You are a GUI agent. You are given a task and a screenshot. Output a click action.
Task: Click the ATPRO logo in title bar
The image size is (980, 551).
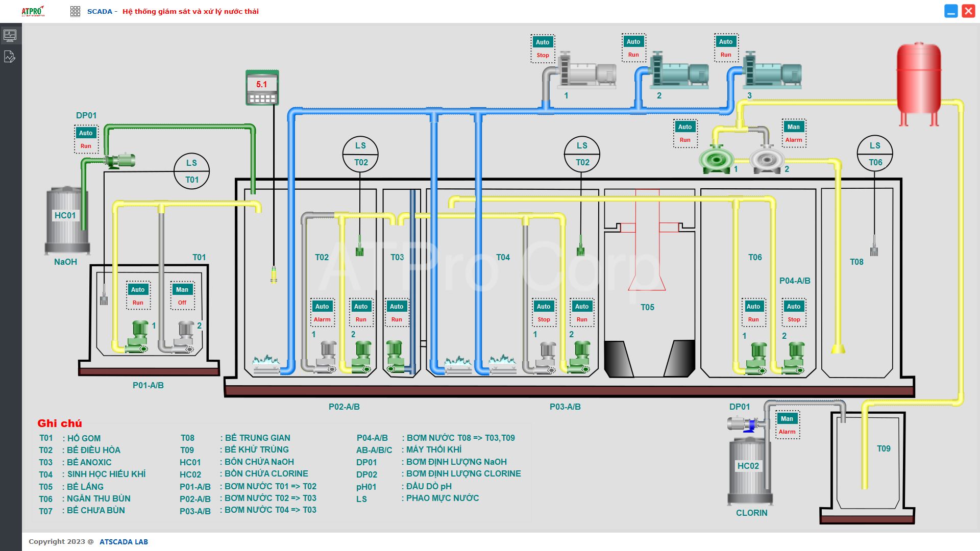(x=33, y=11)
